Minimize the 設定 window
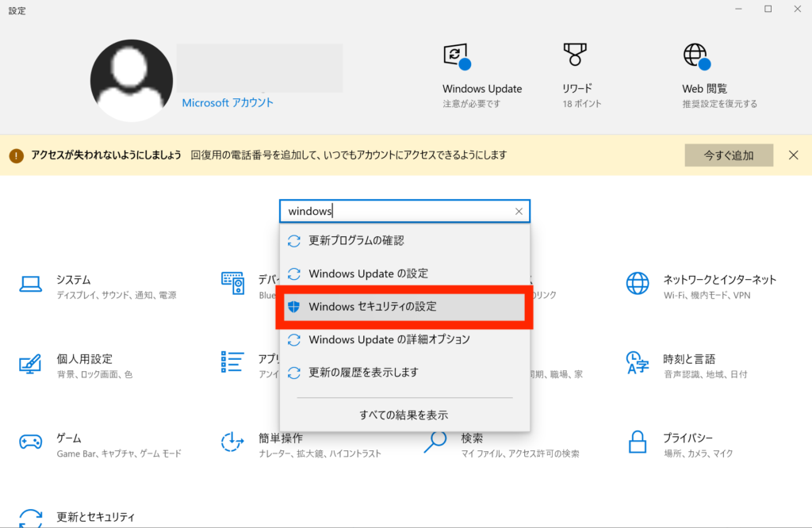 click(x=738, y=9)
